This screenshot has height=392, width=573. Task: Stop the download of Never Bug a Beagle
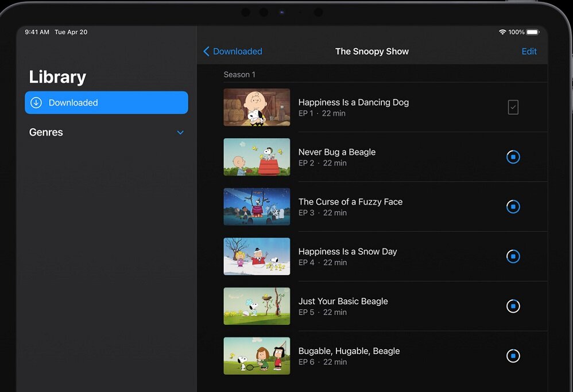pos(513,157)
